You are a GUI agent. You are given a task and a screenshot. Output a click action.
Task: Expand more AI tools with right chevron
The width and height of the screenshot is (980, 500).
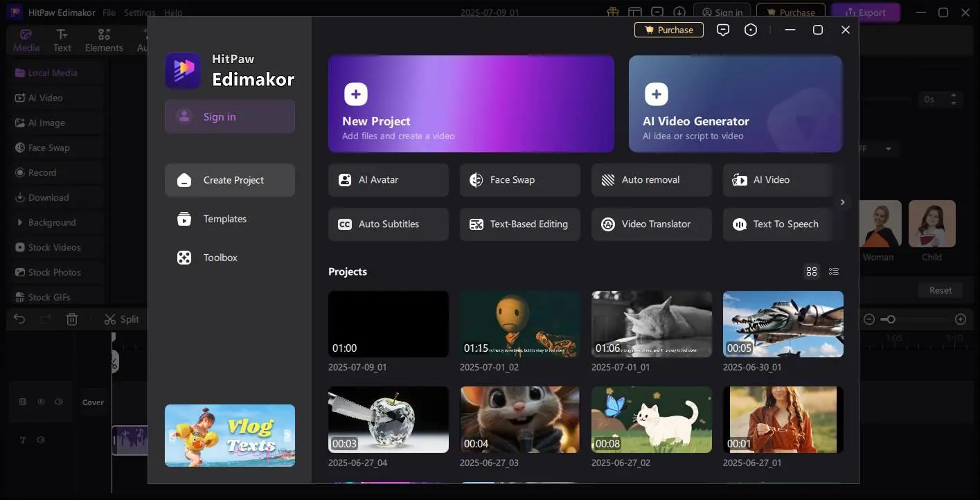842,202
